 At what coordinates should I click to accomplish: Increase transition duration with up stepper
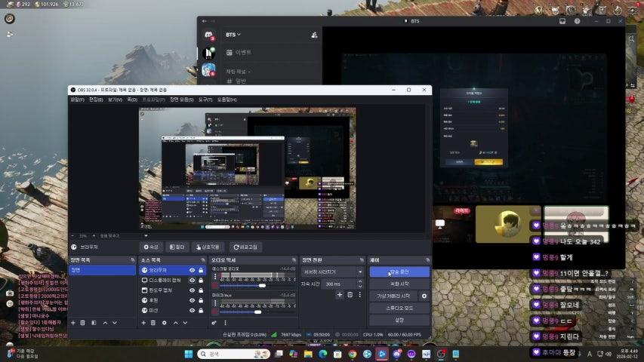pyautogui.click(x=360, y=281)
